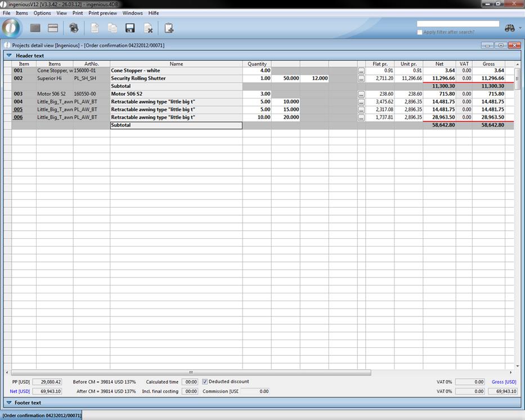525x420 pixels.
Task: Click the clipboard add toolbar icon
Action: click(169, 28)
